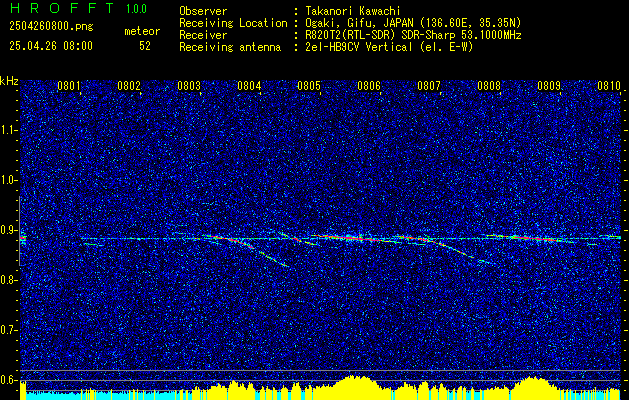Click the 0.6 frequency axis label
This screenshot has height=400, width=629.
(8, 380)
